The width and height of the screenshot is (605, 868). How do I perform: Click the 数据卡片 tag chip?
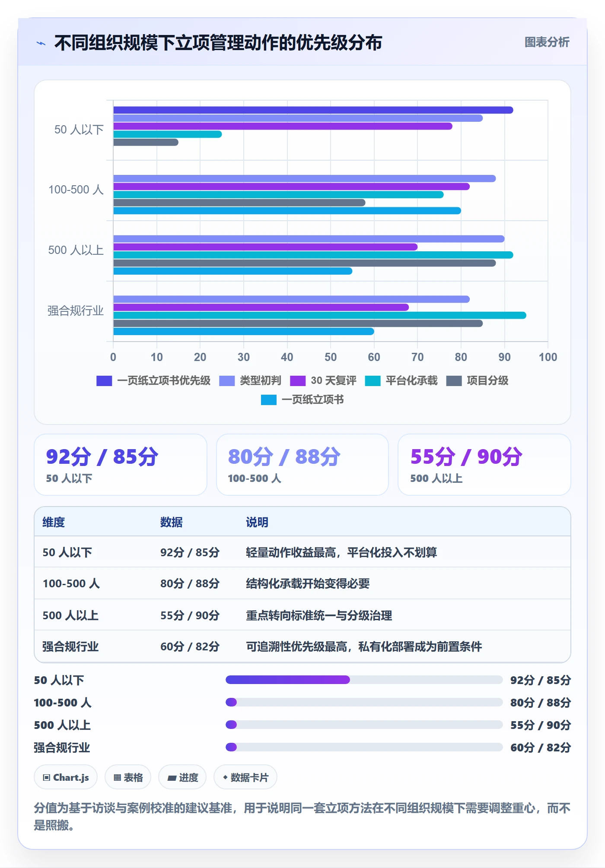coord(245,777)
